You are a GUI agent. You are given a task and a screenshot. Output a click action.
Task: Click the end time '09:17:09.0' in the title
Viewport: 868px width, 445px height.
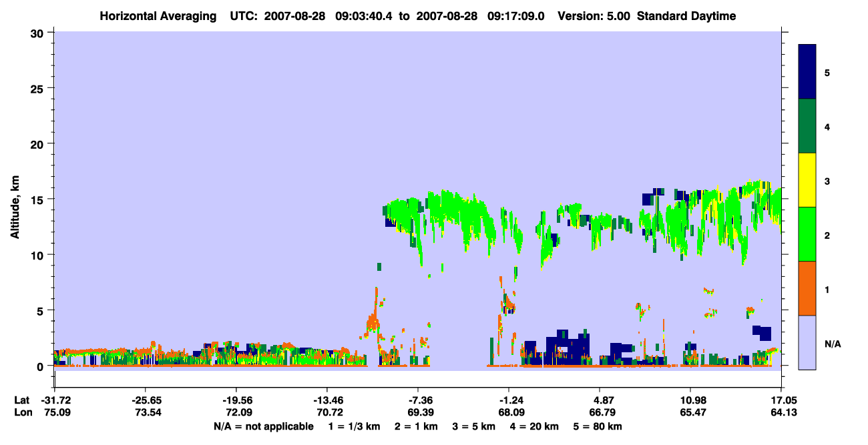pos(515,16)
